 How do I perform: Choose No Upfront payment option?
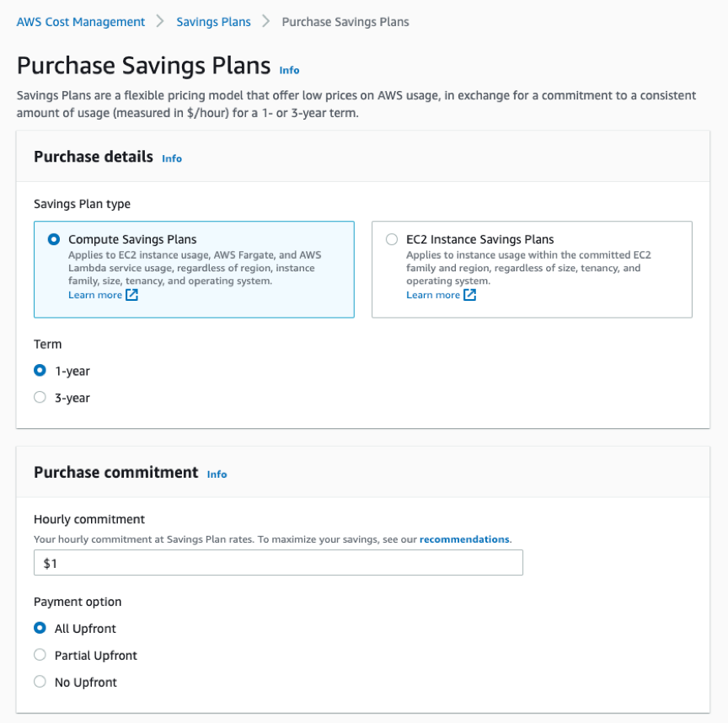(x=39, y=682)
